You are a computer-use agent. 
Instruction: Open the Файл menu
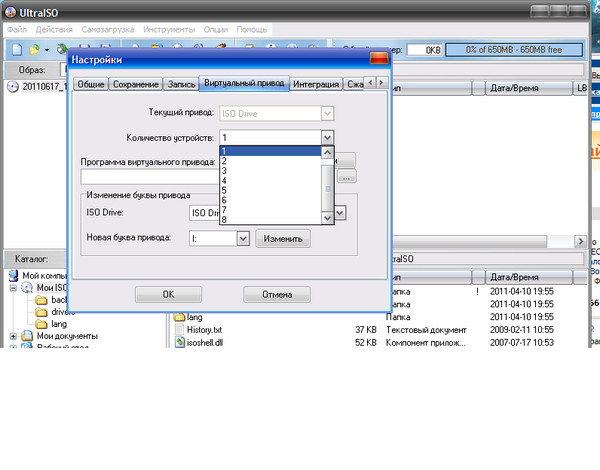click(17, 29)
